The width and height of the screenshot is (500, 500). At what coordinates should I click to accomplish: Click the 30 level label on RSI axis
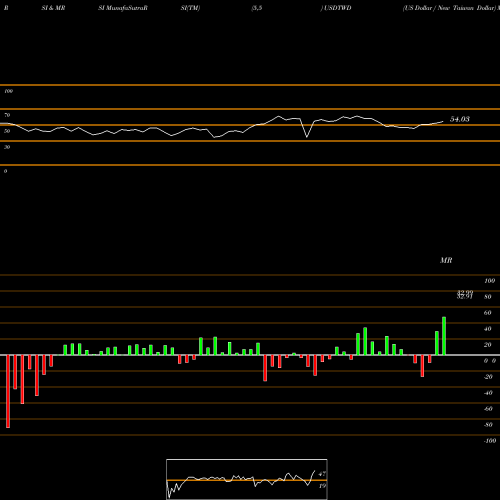tap(7, 147)
